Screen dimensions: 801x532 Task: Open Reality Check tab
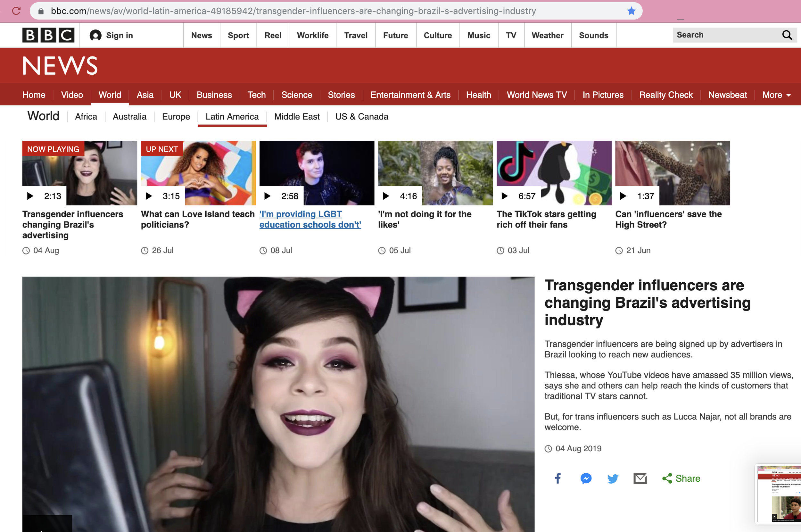[x=666, y=95]
